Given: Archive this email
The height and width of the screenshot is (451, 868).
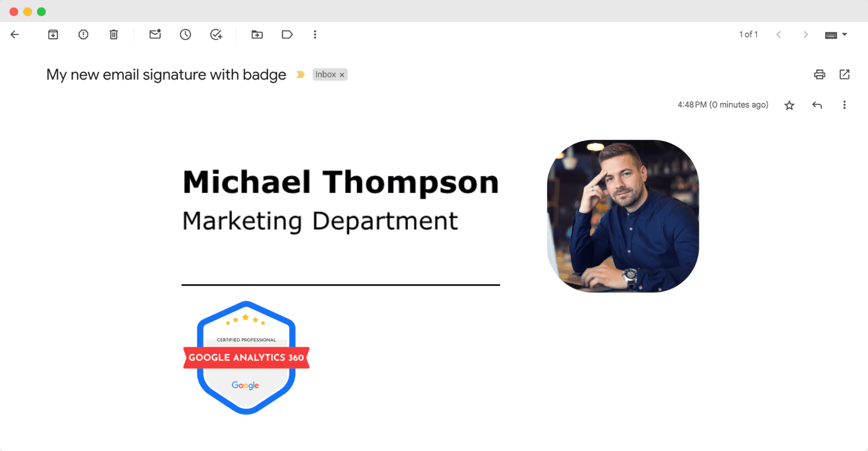Looking at the screenshot, I should 53,35.
